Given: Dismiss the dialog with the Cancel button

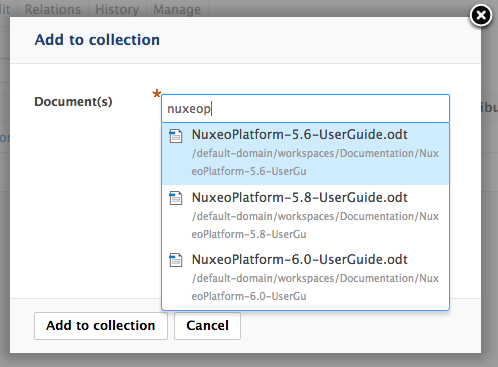Looking at the screenshot, I should [207, 326].
